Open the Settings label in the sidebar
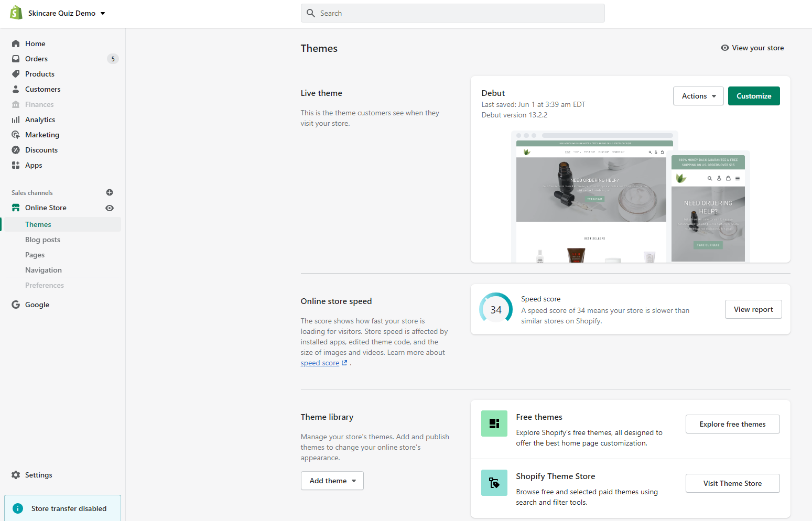 pyautogui.click(x=39, y=475)
